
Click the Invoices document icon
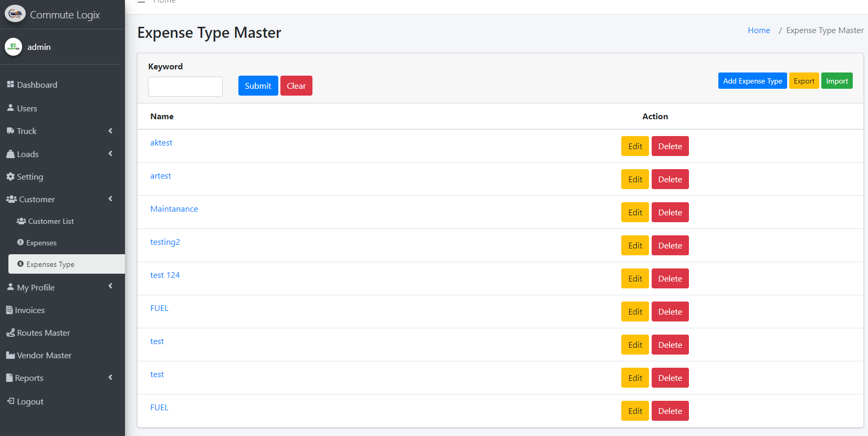click(x=9, y=310)
